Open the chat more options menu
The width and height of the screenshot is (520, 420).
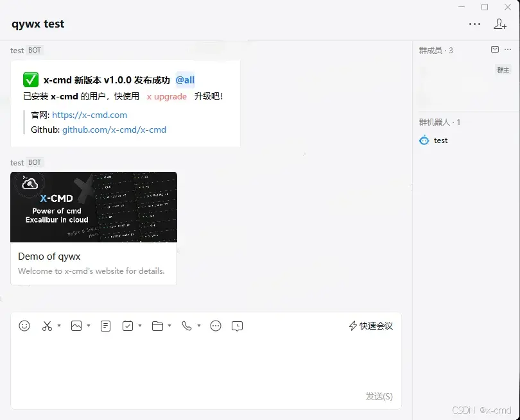tap(474, 24)
